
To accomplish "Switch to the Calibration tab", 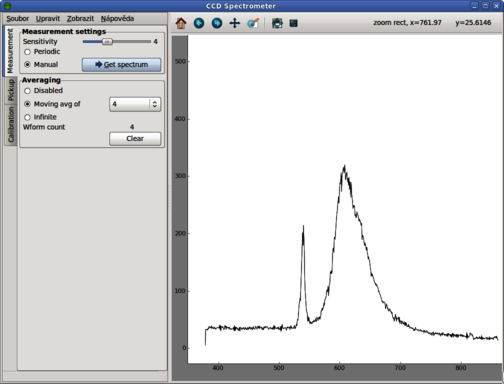I will (11, 124).
